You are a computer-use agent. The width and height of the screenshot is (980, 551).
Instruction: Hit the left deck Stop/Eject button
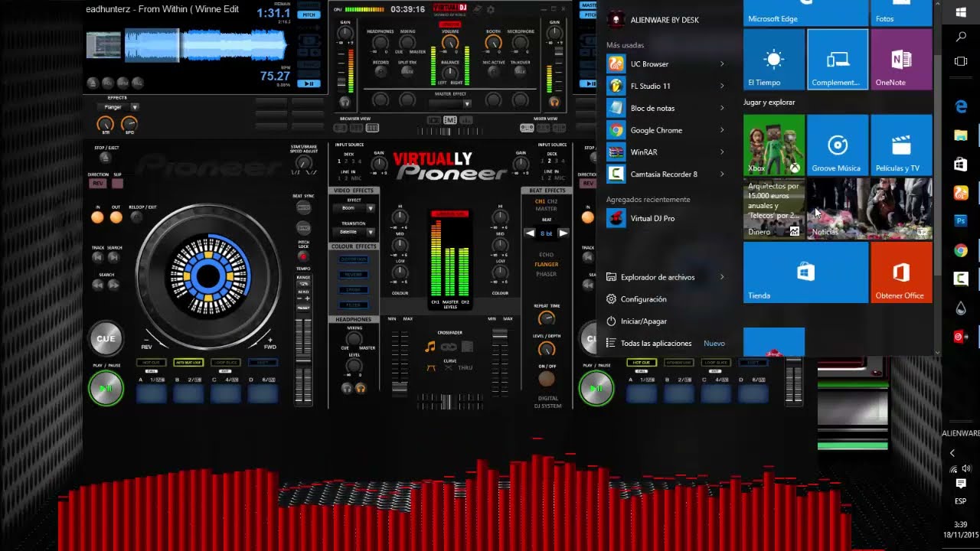[105, 158]
